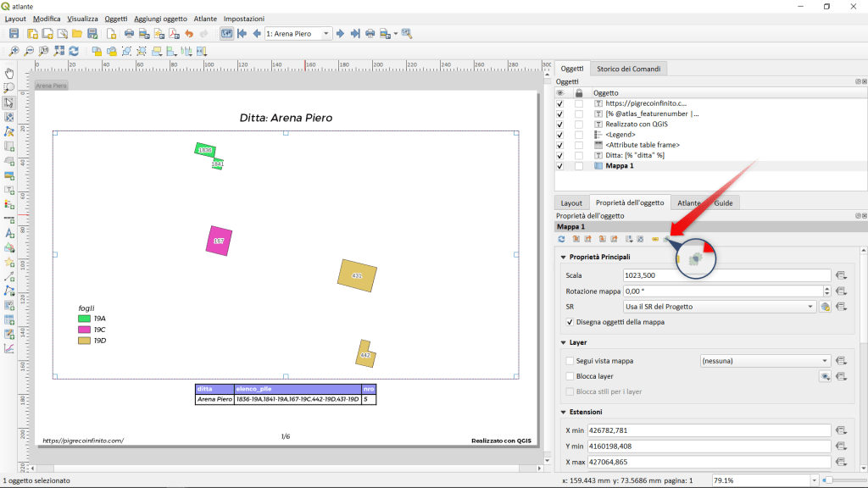Click the Refresh view icon
This screenshot has width=868, height=488.
(x=74, y=51)
